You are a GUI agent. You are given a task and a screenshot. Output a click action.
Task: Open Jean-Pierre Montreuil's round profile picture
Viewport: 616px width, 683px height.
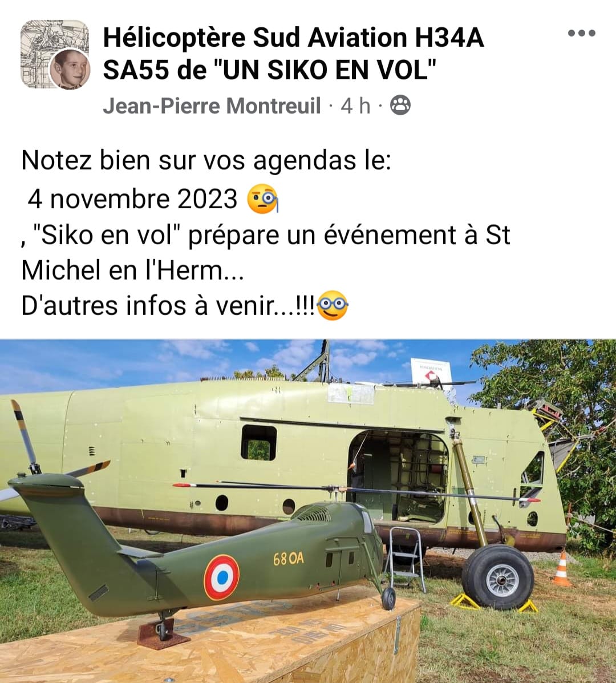(70, 70)
